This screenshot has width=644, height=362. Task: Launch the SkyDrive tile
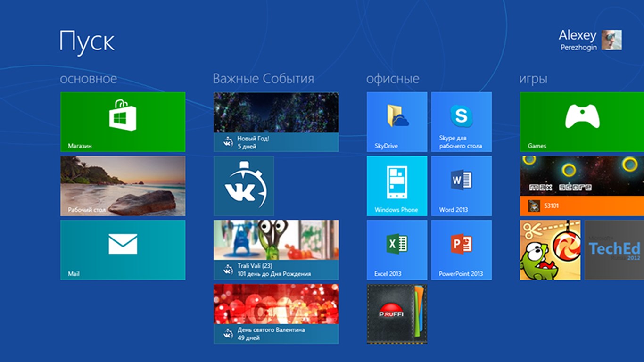click(x=397, y=122)
